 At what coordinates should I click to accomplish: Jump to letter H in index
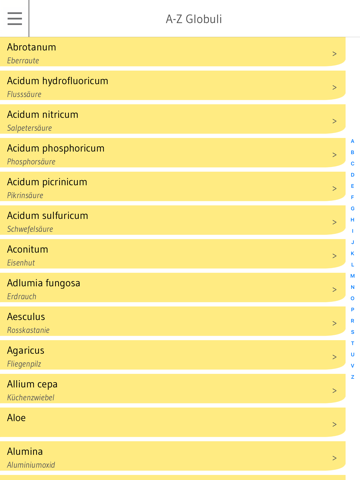tap(352, 220)
